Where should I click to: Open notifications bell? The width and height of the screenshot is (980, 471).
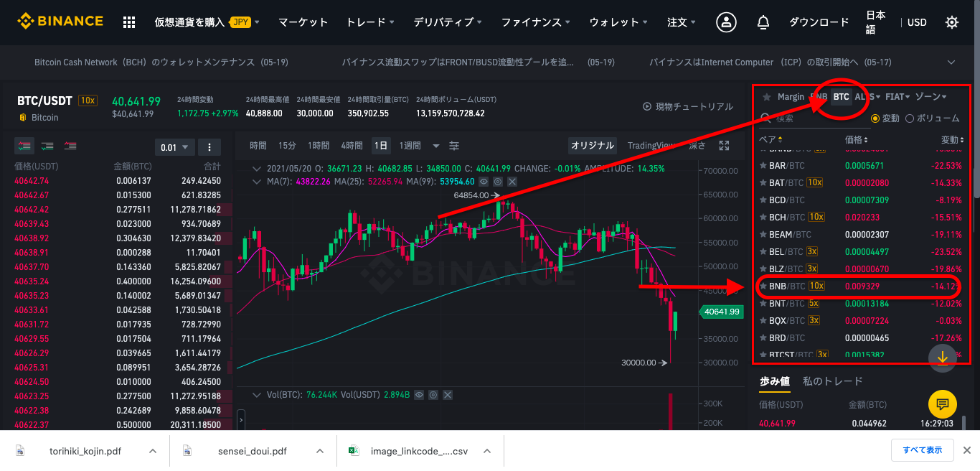pos(763,22)
